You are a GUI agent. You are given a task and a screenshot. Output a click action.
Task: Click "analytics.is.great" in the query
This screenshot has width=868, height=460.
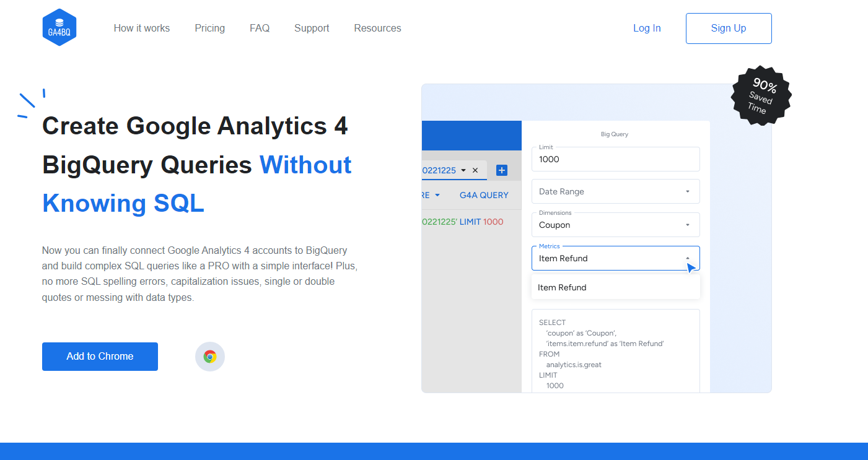pos(574,365)
